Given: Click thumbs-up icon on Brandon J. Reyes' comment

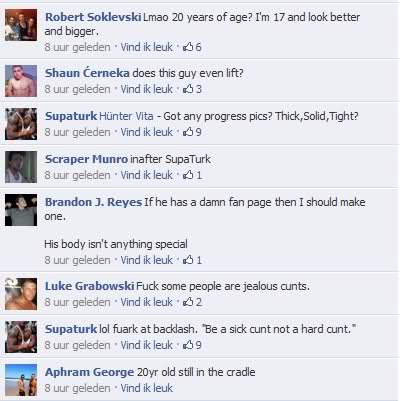Looking at the screenshot, I should click(188, 260).
